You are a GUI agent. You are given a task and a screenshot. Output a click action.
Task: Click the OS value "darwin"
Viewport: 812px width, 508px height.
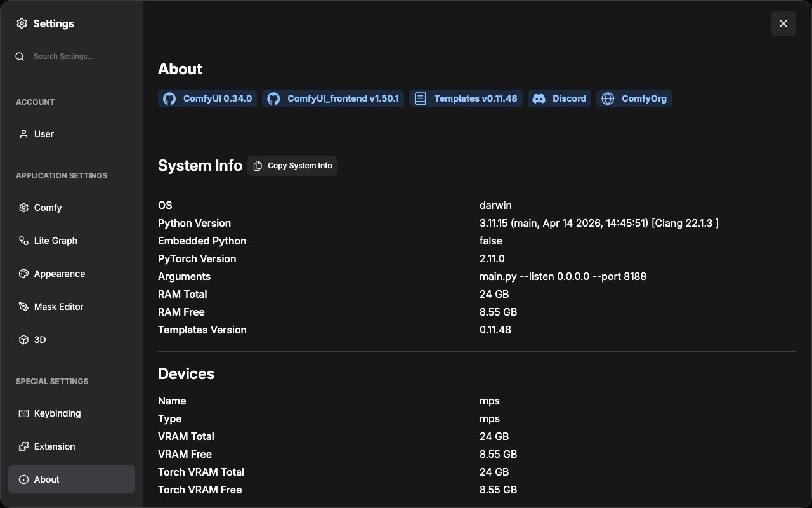point(495,205)
